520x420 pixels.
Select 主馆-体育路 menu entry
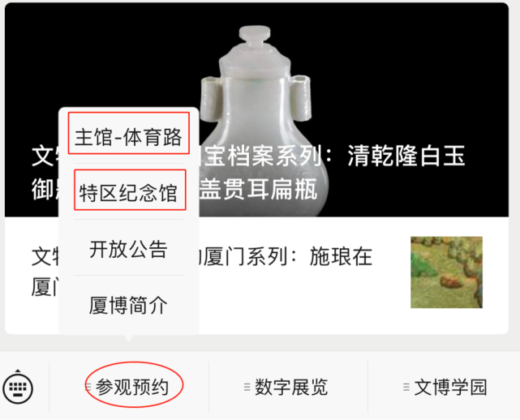(x=129, y=136)
